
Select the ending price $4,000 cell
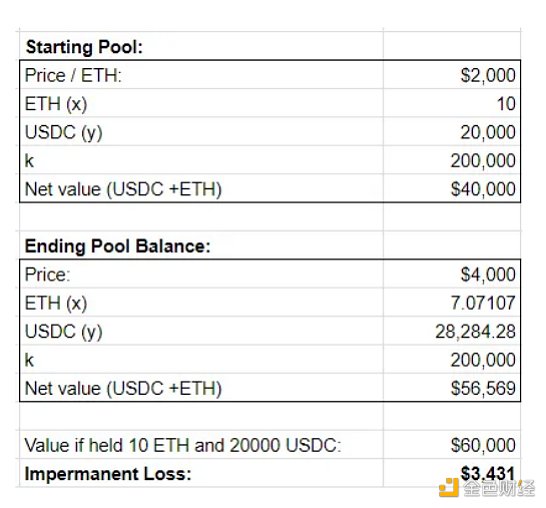tap(452, 274)
